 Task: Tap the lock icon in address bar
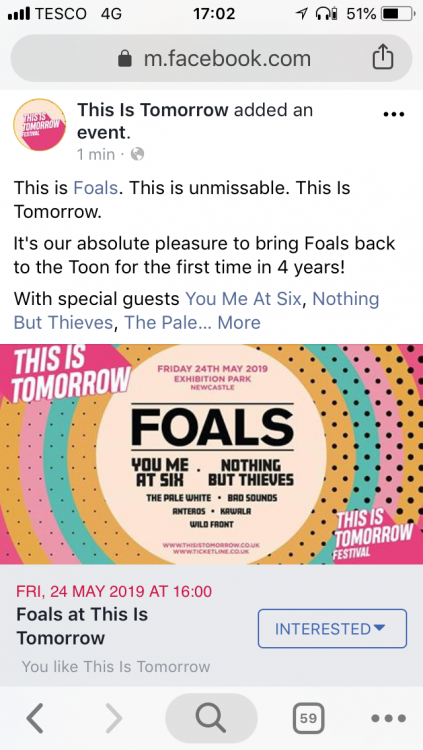[125, 59]
